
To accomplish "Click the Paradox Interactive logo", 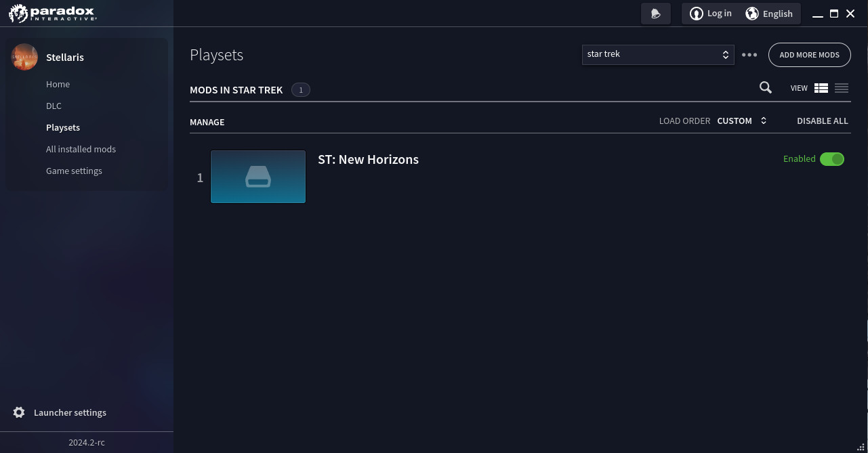I will click(53, 14).
